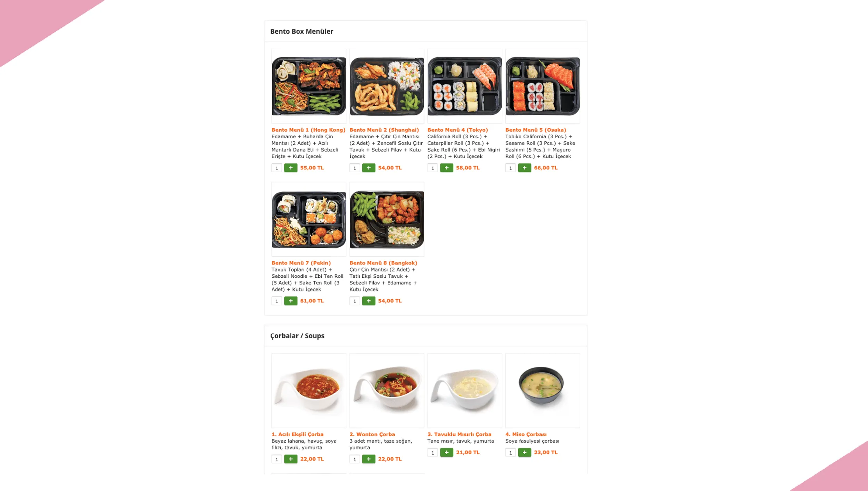This screenshot has height=491, width=868.
Task: Add Bento Menü 5 (Osaka) using plus icon
Action: (524, 168)
